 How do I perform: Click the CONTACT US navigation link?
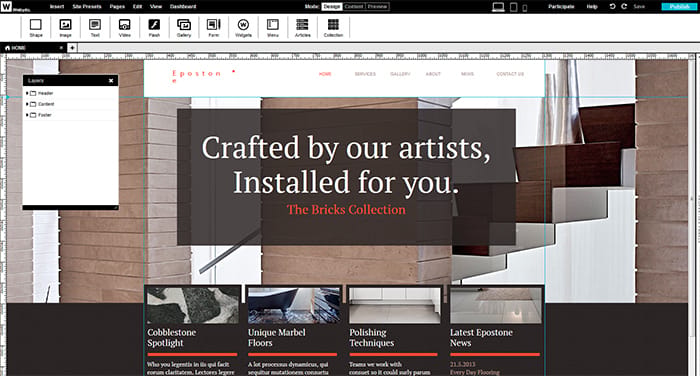(510, 74)
